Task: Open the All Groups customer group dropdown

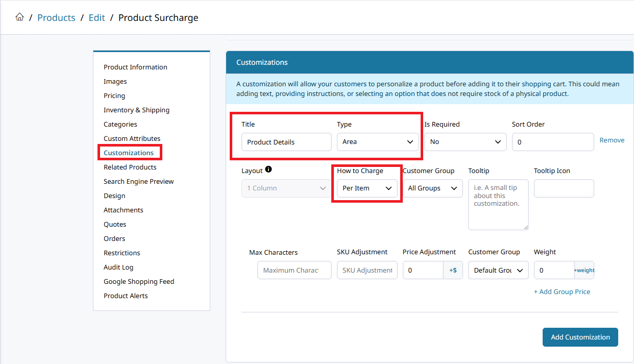Action: (x=432, y=188)
